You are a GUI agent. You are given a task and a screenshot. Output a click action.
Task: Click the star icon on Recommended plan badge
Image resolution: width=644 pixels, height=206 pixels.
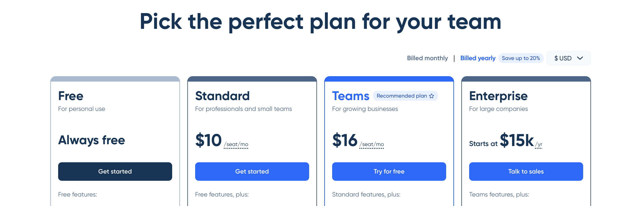pos(432,96)
